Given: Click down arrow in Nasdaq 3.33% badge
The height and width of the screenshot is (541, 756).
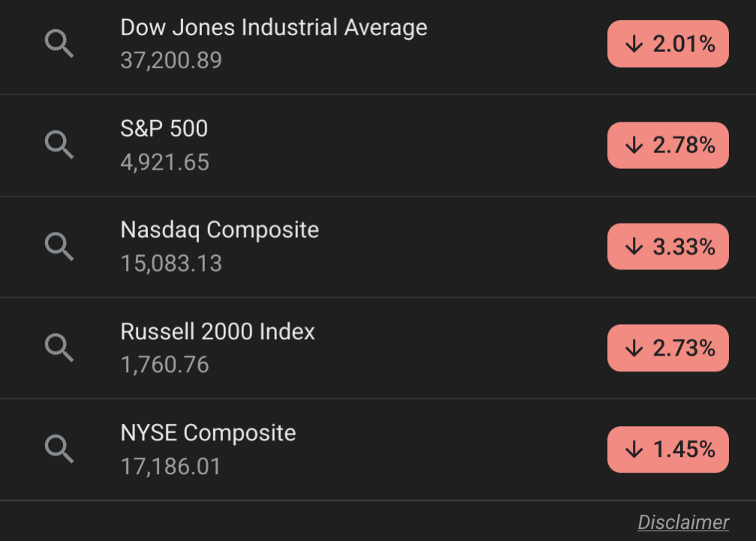Looking at the screenshot, I should [x=634, y=247].
